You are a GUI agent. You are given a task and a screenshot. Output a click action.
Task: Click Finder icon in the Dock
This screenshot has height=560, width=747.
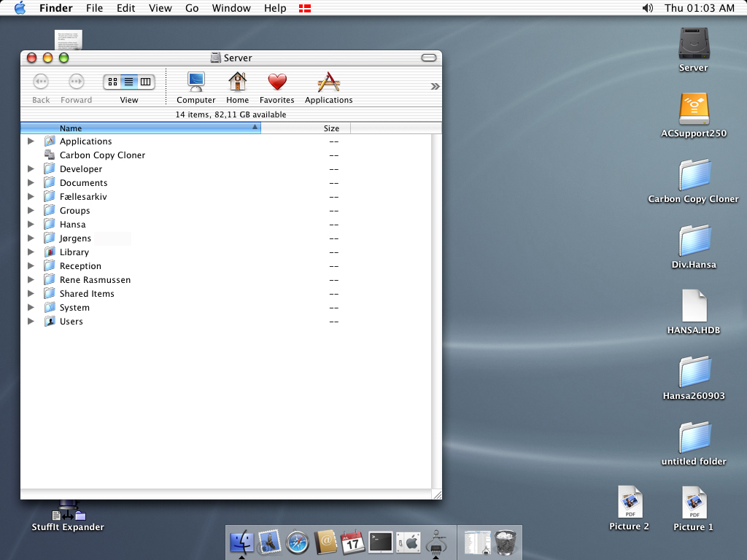click(x=242, y=542)
